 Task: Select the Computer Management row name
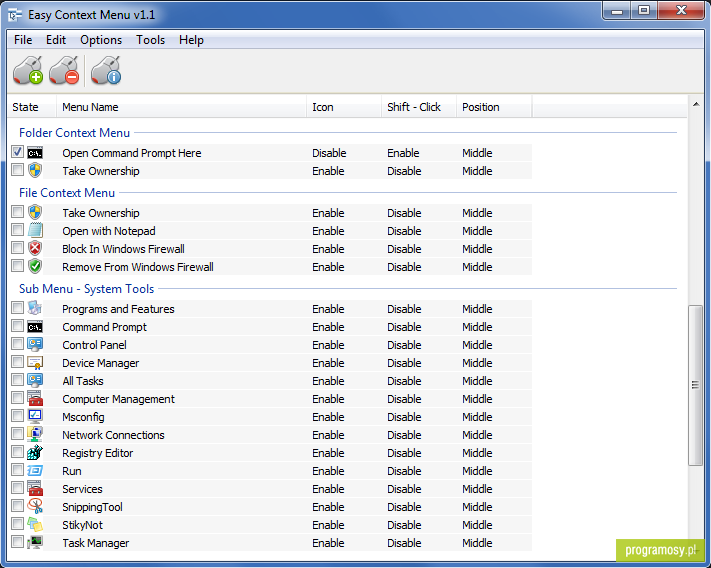(x=118, y=399)
